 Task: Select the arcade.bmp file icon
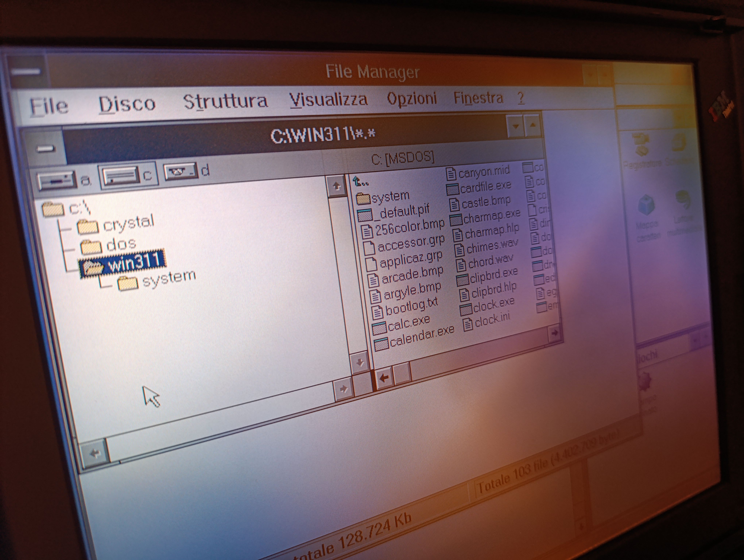pyautogui.click(x=373, y=280)
